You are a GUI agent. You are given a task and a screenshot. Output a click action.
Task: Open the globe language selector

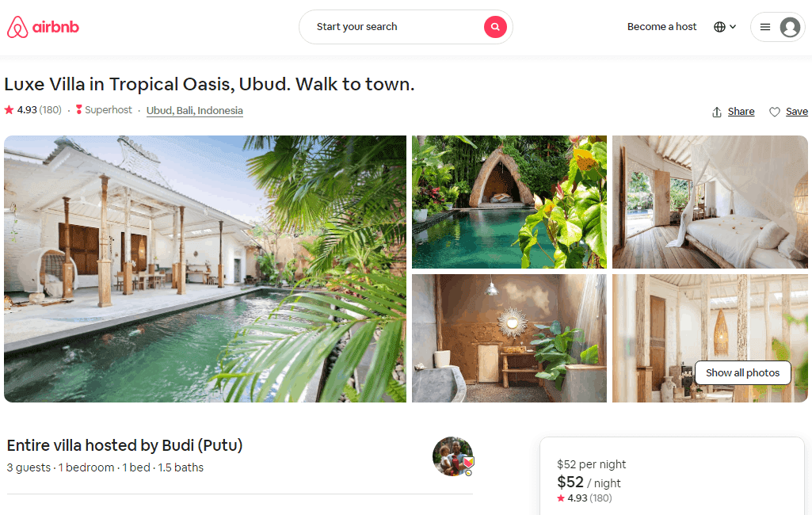coord(719,27)
